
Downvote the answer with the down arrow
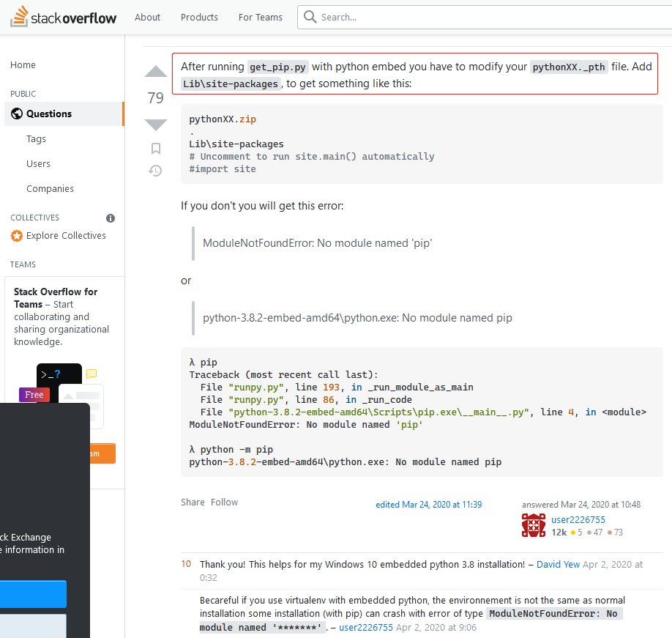pos(156,124)
